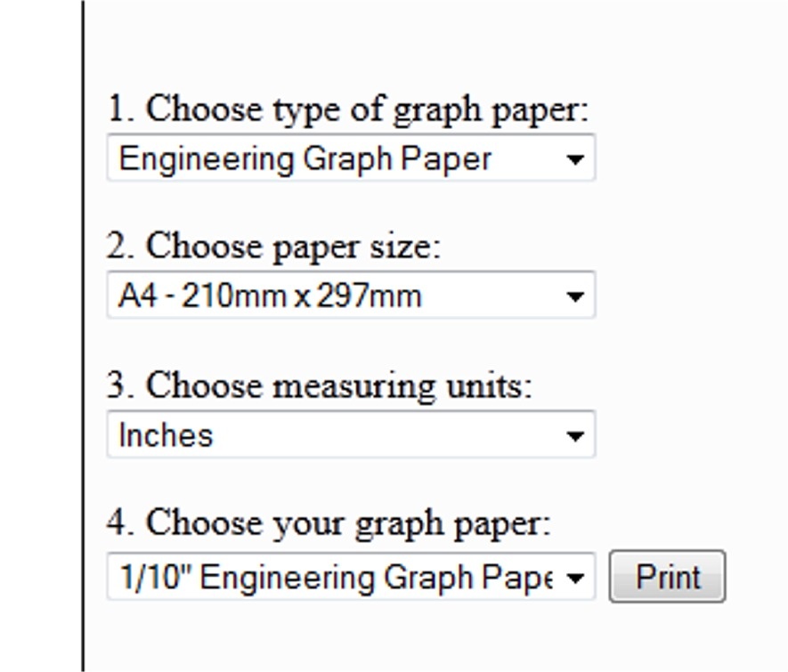
Task: Click the "Choose measuring units" label
Action: coord(338,386)
